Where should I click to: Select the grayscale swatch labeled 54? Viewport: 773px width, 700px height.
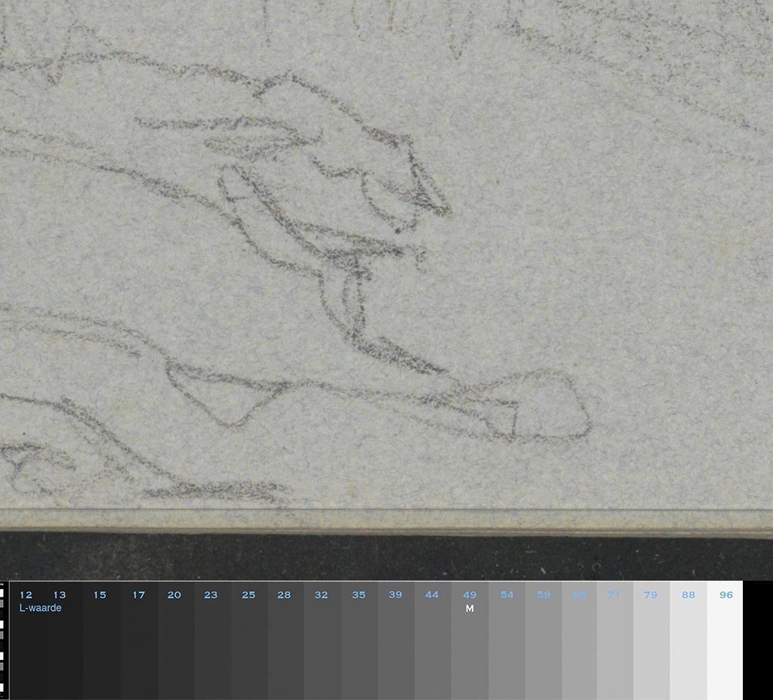[507, 642]
